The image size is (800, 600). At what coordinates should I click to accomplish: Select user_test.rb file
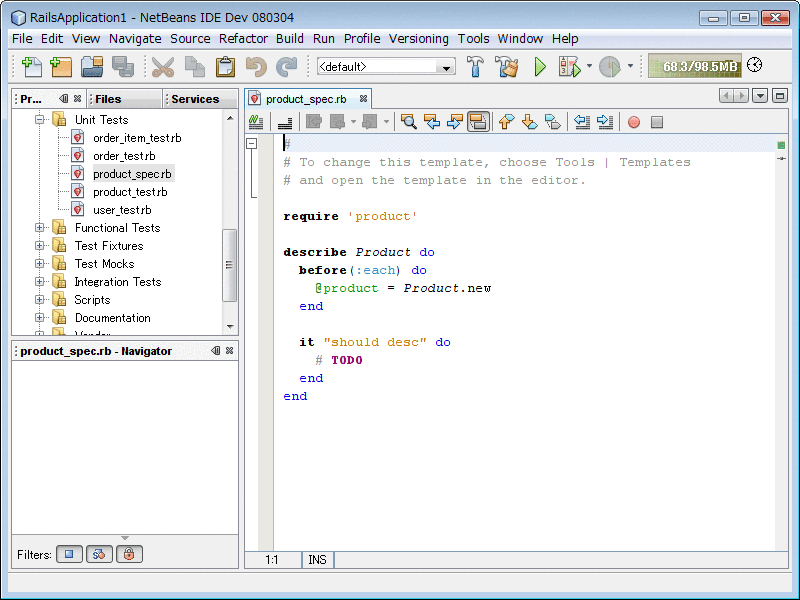[x=122, y=210]
